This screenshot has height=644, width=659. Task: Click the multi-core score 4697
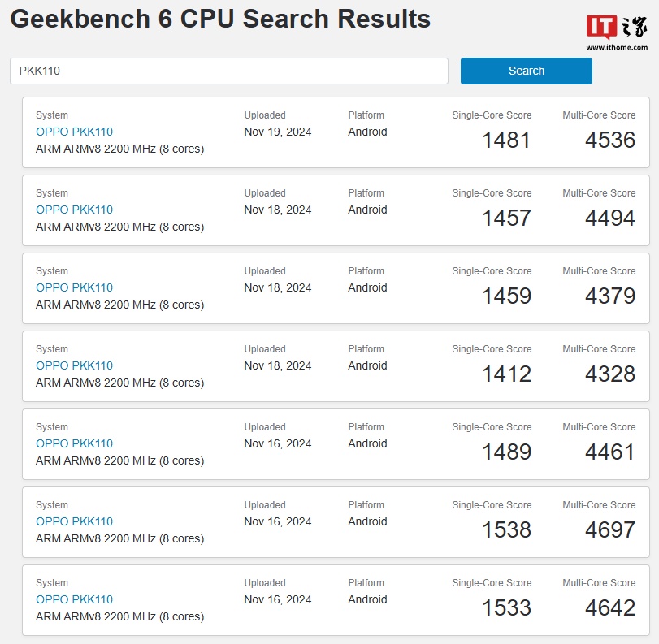(x=610, y=529)
